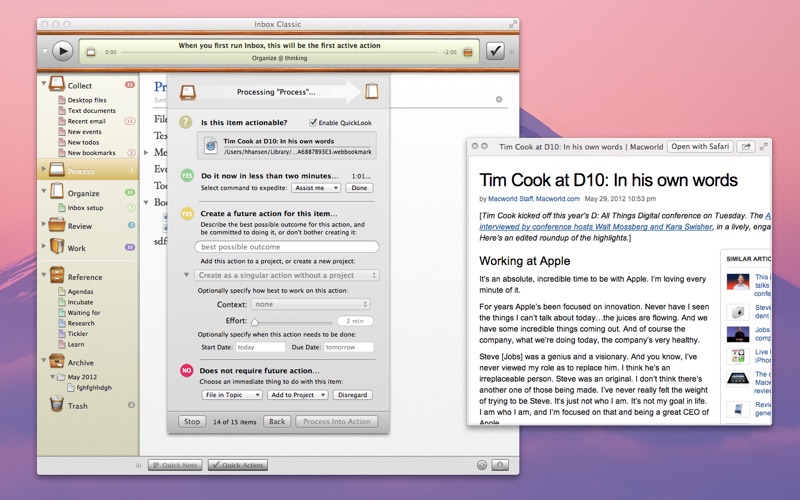This screenshot has height=500, width=800.
Task: Click the Quick Action button
Action: coord(238,465)
